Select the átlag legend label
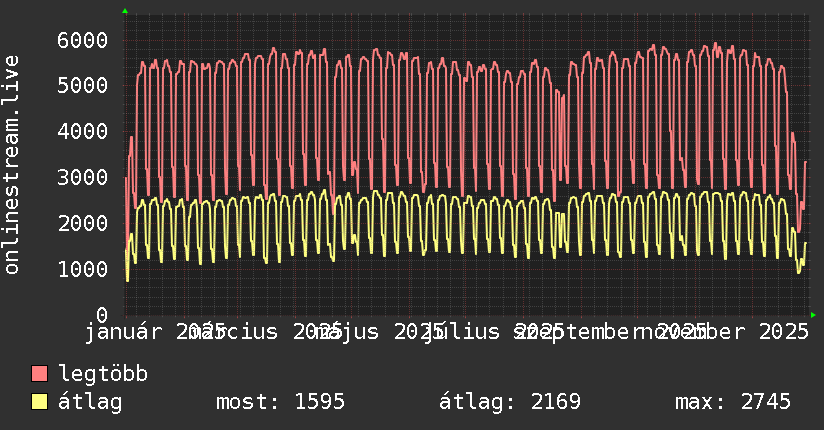 [x=90, y=401]
